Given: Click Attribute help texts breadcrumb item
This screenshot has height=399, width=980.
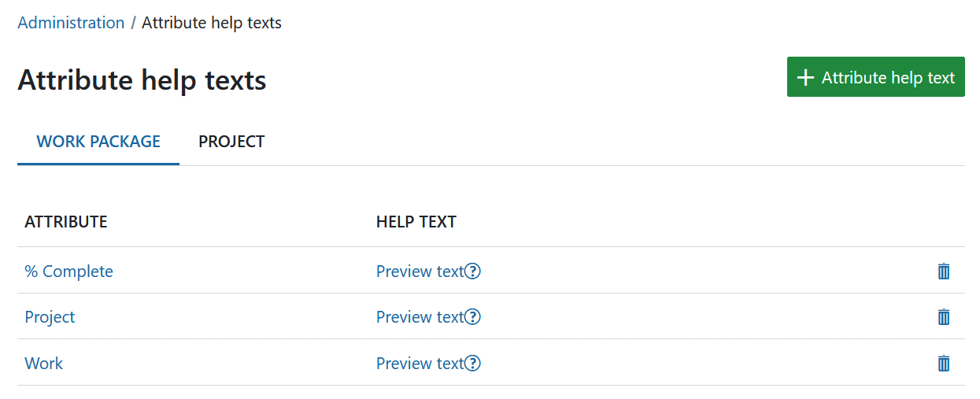Looking at the screenshot, I should coord(211,23).
